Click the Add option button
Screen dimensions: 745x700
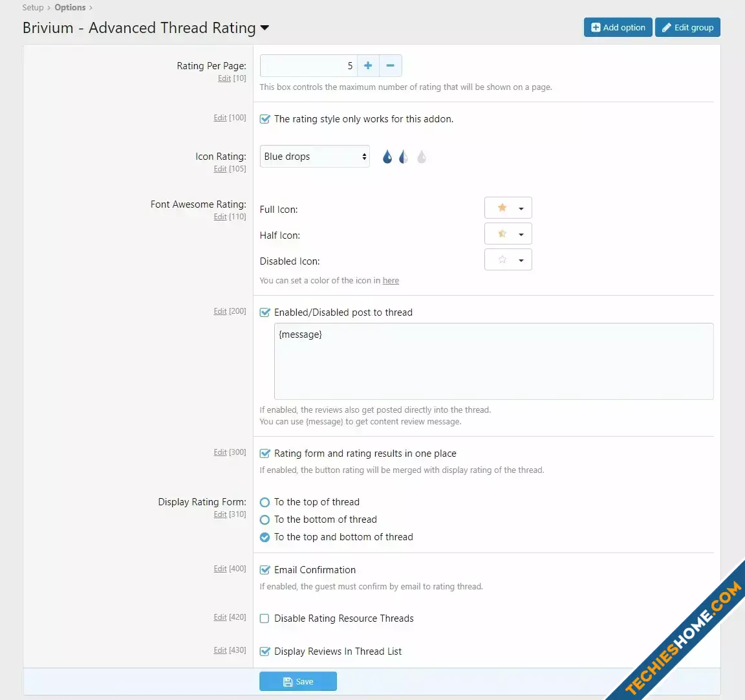point(618,27)
